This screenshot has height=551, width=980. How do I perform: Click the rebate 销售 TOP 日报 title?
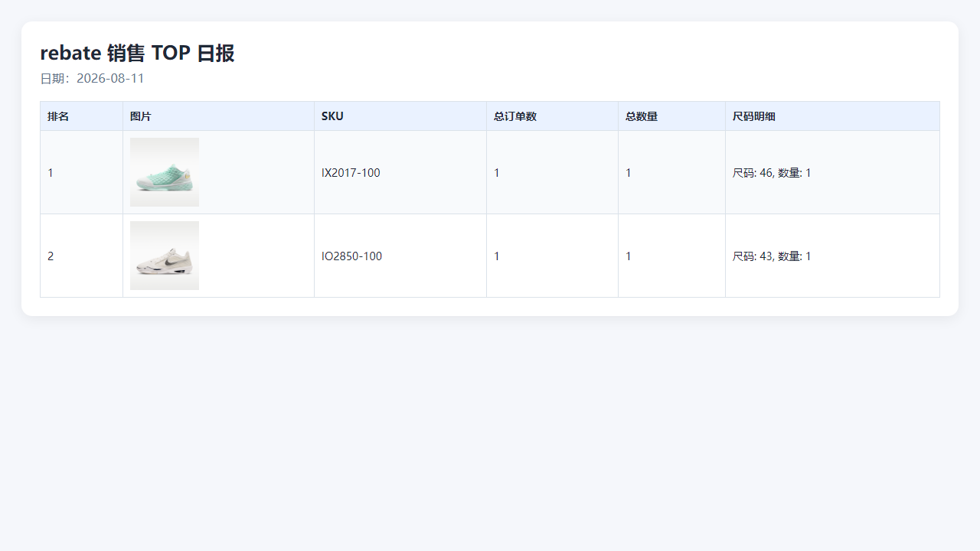(137, 53)
